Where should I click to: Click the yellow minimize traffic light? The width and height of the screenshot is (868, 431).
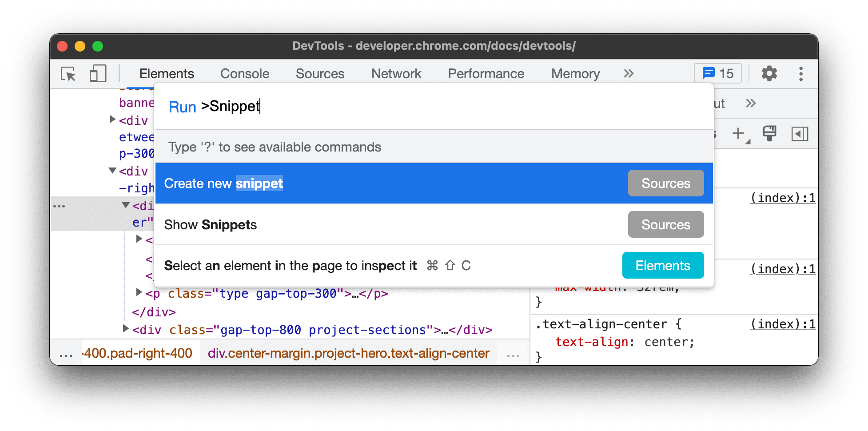coord(80,46)
